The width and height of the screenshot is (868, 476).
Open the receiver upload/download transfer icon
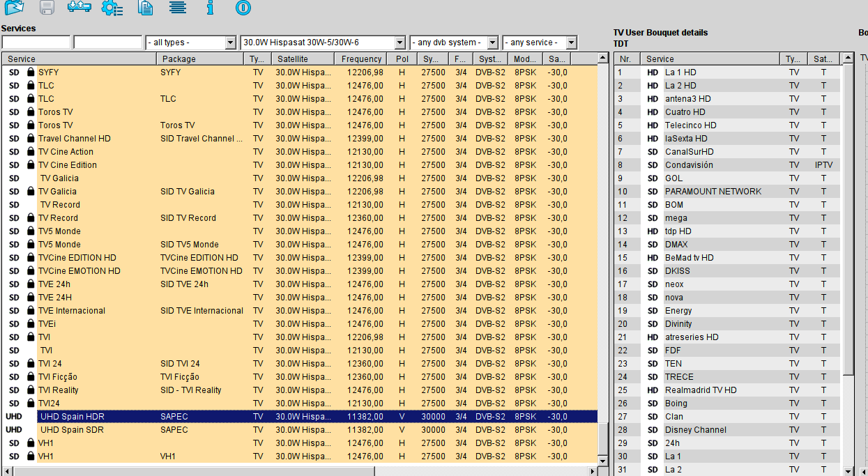[79, 8]
